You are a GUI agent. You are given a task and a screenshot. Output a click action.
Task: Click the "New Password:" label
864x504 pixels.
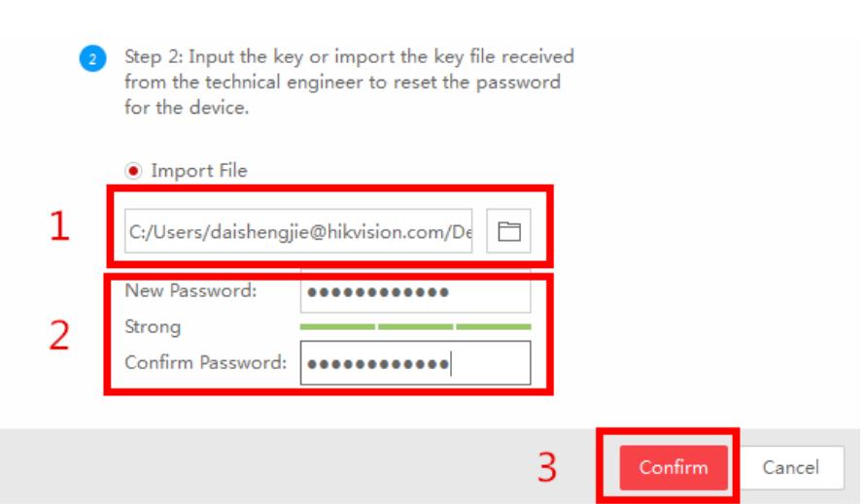190,292
